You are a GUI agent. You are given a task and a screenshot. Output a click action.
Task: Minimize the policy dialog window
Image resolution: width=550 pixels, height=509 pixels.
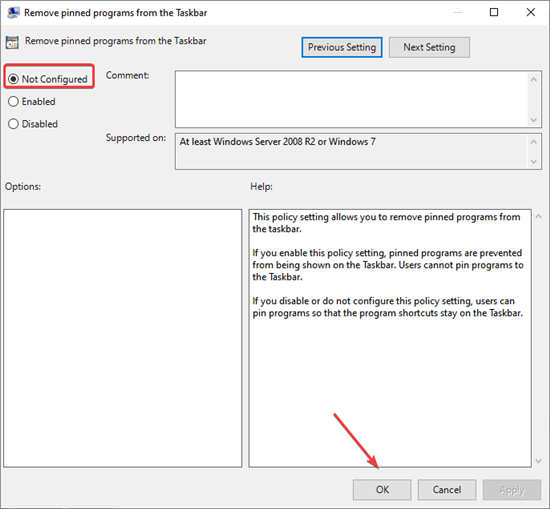coord(458,12)
